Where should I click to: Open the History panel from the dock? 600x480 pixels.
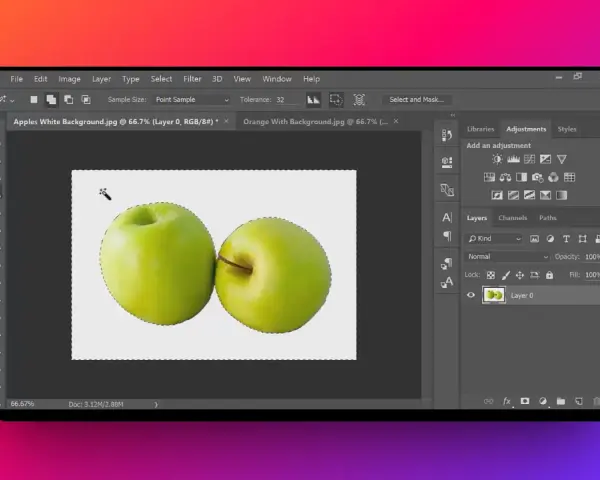[x=447, y=135]
